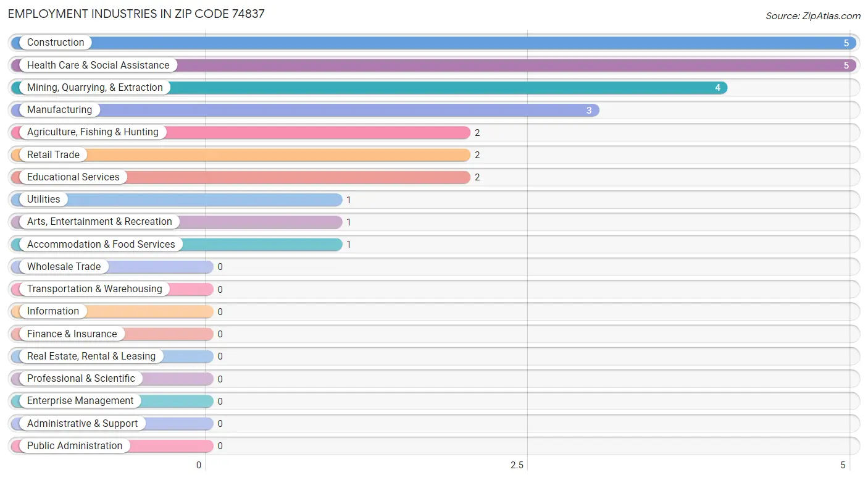Screen dimensions: 868x480
Task: Click the Transportation & Warehousing label
Action: (94, 289)
